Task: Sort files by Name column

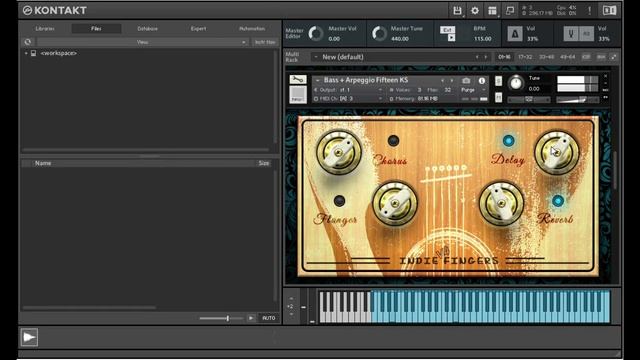Action: (43, 163)
